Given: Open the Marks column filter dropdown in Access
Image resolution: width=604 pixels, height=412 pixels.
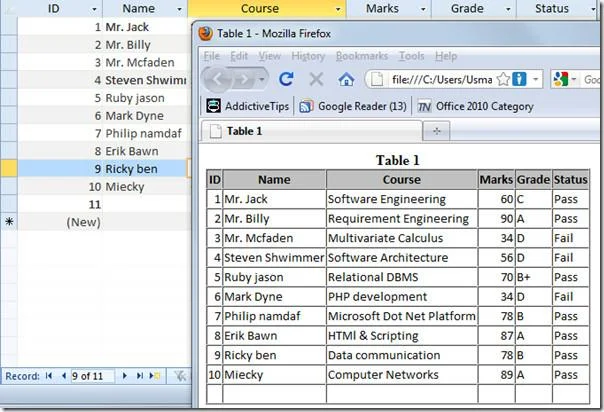Looking at the screenshot, I should [423, 9].
